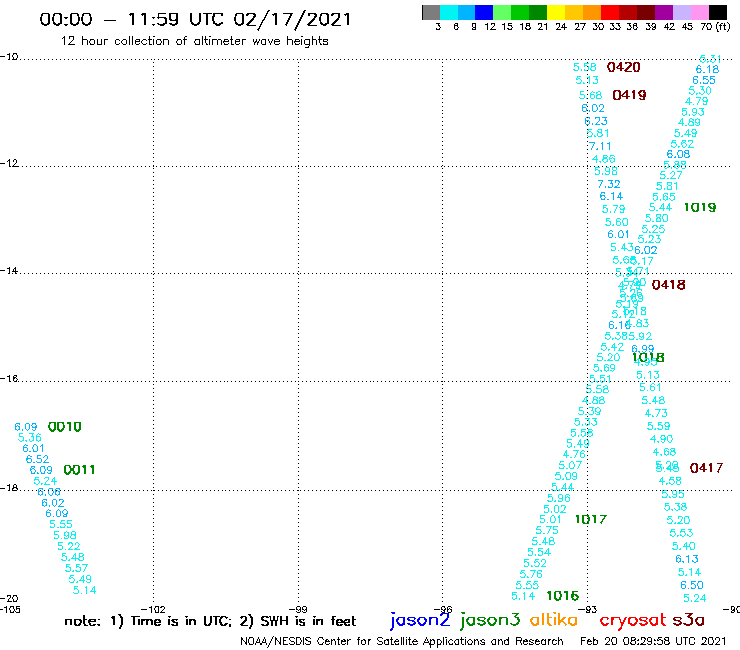Click the 6.13 wave height value
The height and width of the screenshot is (650, 740).
687,559
